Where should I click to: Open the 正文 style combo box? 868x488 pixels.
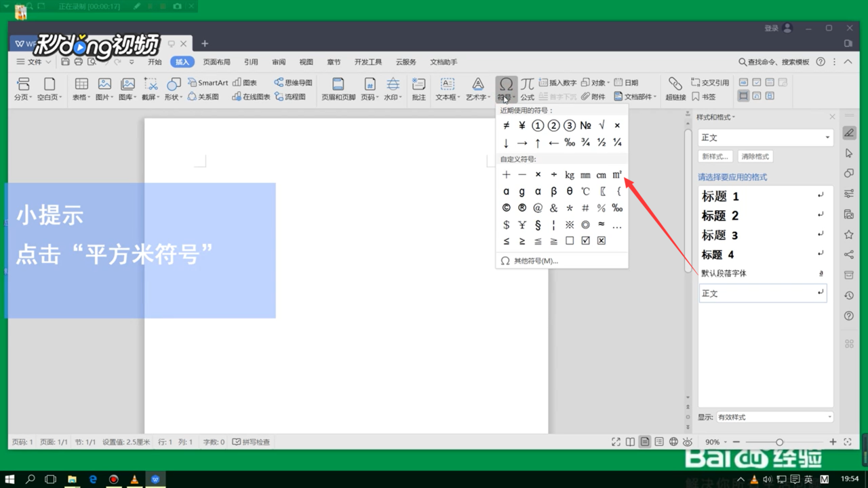tap(766, 138)
